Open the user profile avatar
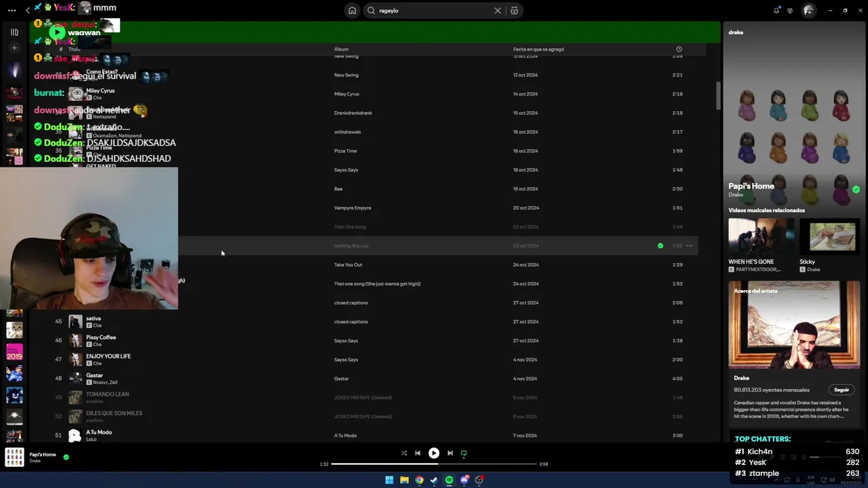The width and height of the screenshot is (868, 488). 808,10
